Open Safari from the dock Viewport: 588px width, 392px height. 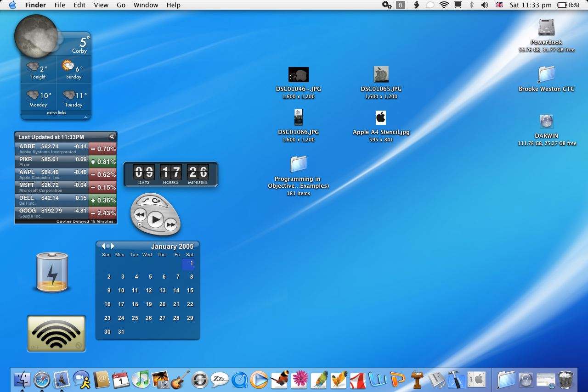[41, 380]
